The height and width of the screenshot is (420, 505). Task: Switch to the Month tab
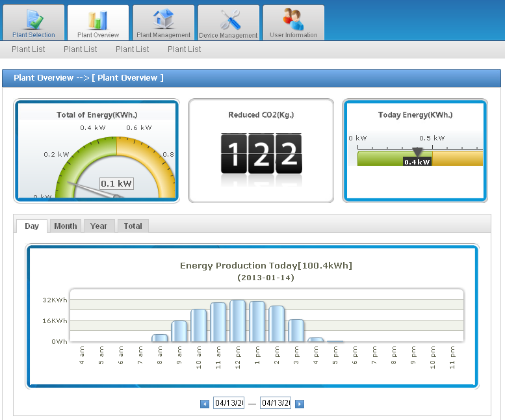coord(66,226)
